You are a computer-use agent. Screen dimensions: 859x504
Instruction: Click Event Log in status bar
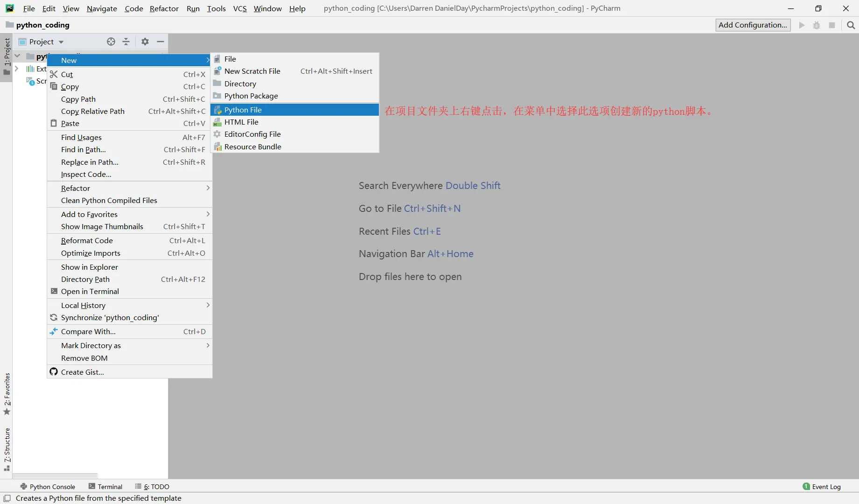coord(822,486)
